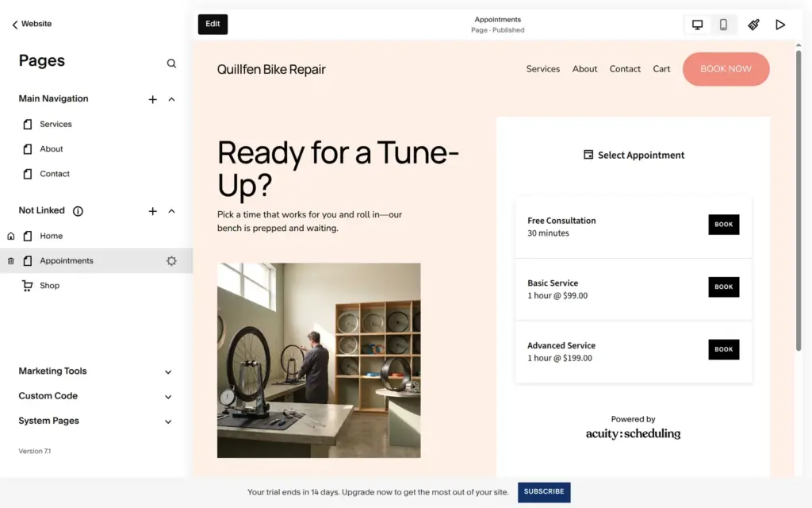This screenshot has width=812, height=508.
Task: Book the Free Consultation appointment
Action: pyautogui.click(x=723, y=225)
